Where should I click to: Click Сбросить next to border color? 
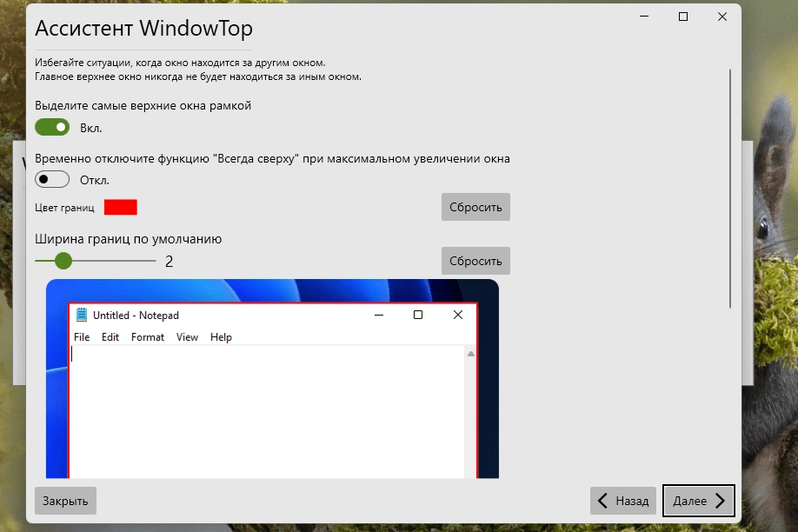click(x=475, y=207)
